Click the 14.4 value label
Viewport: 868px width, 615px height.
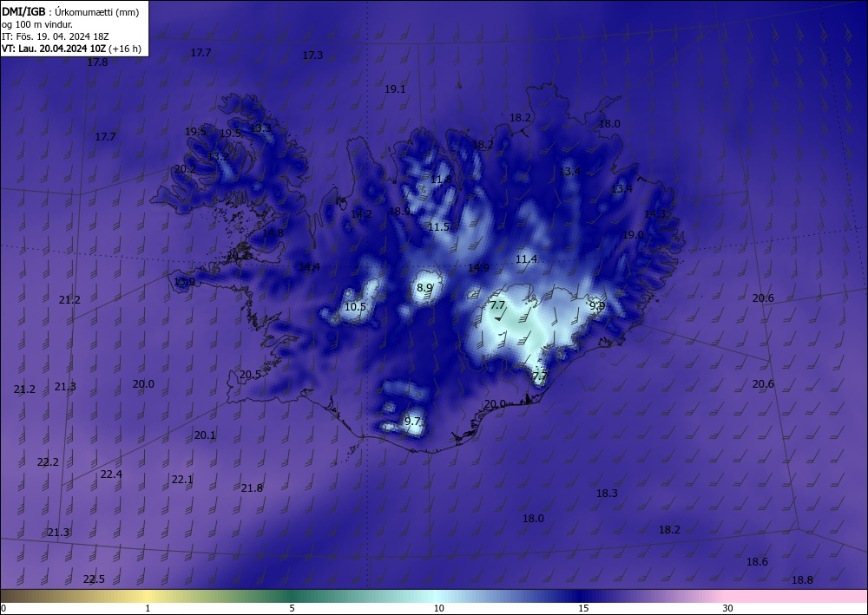pos(309,267)
